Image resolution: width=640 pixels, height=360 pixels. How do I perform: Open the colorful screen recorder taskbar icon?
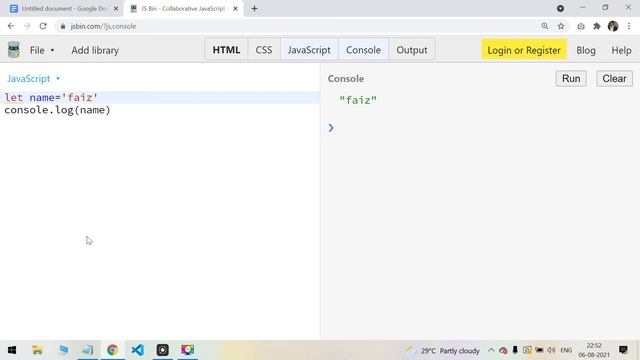coord(187,350)
